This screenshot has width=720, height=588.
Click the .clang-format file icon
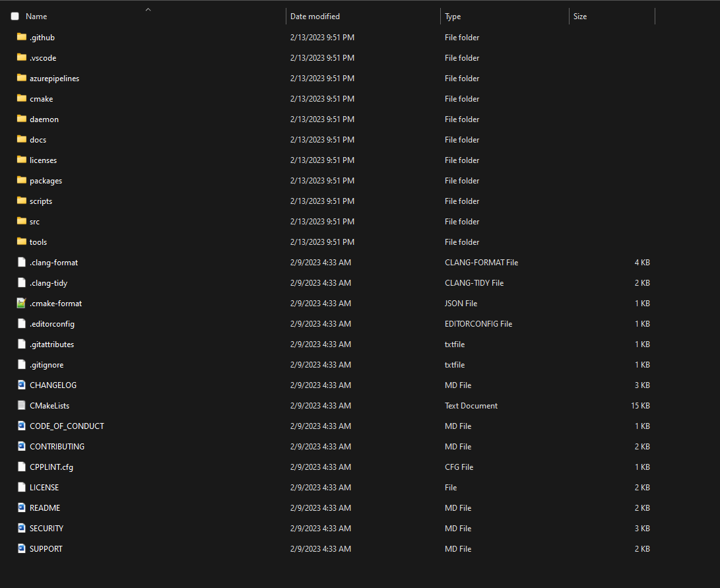point(20,262)
